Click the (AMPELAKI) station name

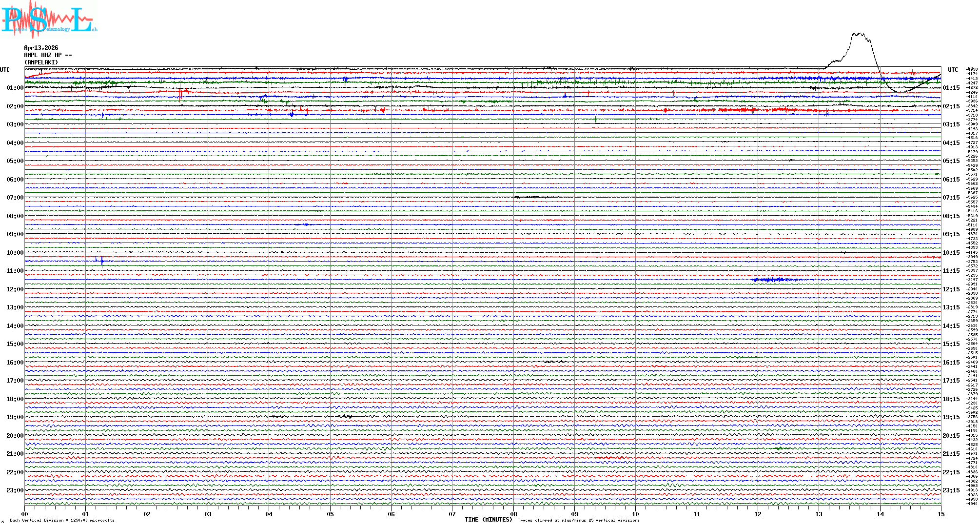coord(41,62)
